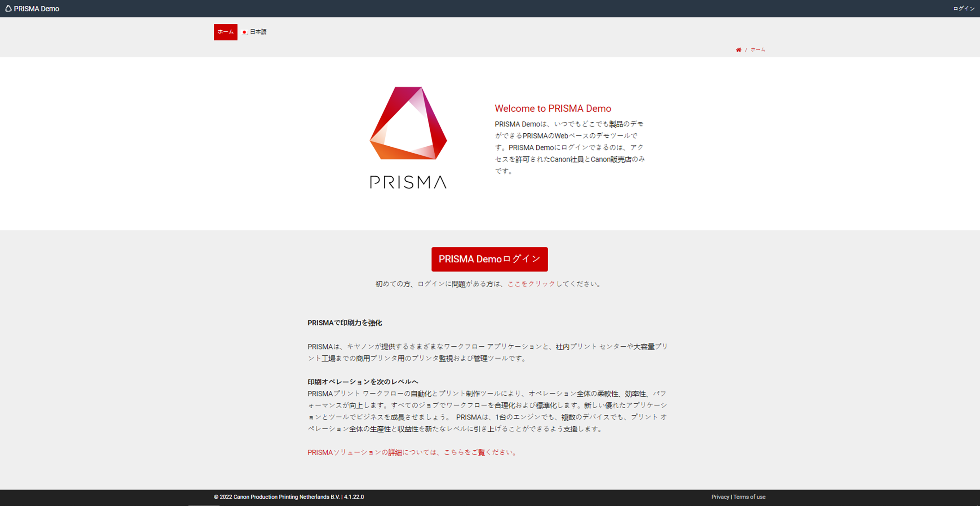Open the ここをクリック help link

click(x=531, y=284)
